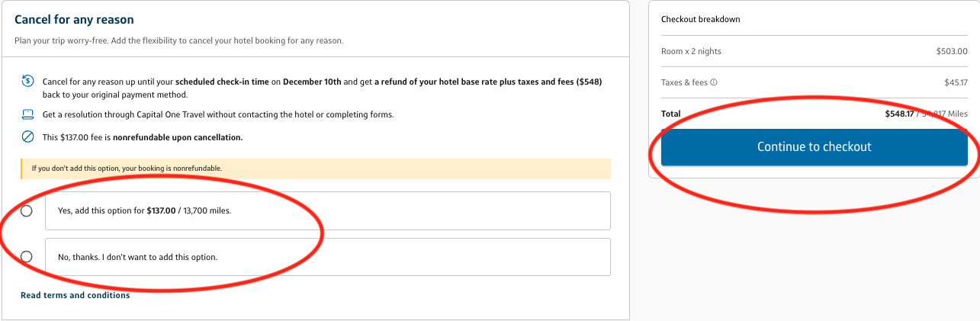Viewport: 980px width, 321px height.
Task: Click the 'Plan your trip worry-free' subtitle
Action: click(179, 40)
